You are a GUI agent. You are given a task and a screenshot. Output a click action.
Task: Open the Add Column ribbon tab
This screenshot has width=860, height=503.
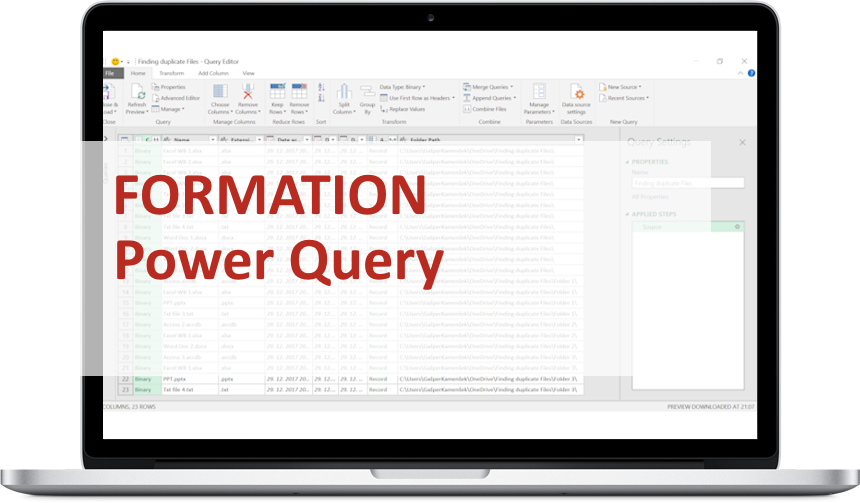click(x=213, y=73)
